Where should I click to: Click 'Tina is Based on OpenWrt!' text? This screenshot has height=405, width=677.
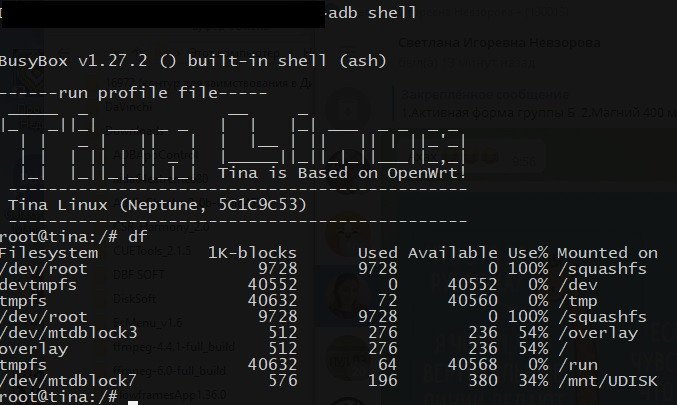(x=342, y=173)
